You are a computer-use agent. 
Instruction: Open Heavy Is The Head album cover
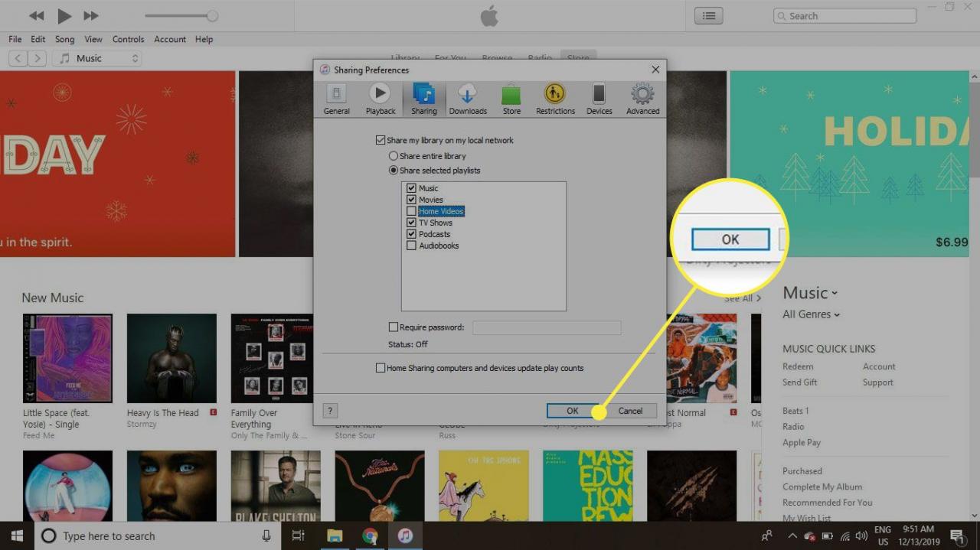tap(171, 358)
